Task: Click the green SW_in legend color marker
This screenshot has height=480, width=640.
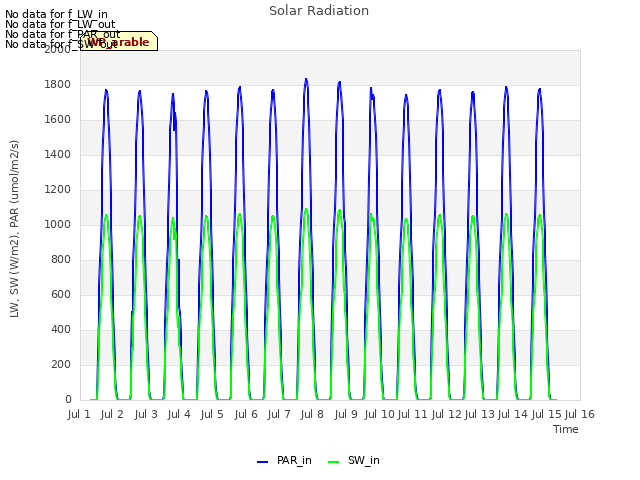Action: [333, 462]
